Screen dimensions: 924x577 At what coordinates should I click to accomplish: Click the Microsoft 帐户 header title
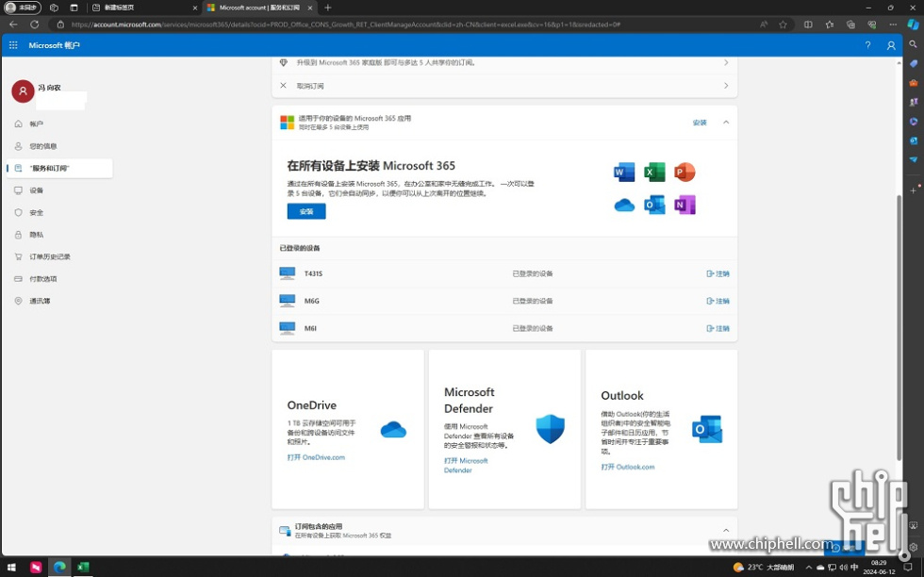(x=55, y=45)
